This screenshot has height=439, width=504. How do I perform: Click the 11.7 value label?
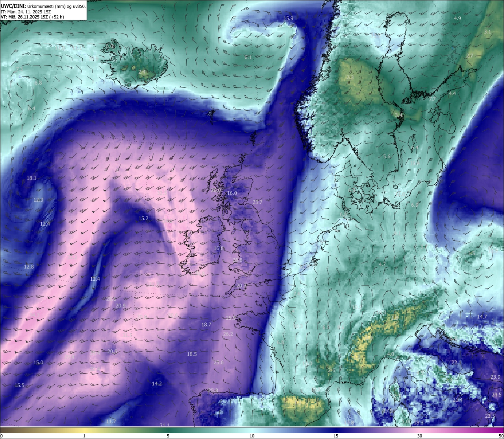(111, 422)
